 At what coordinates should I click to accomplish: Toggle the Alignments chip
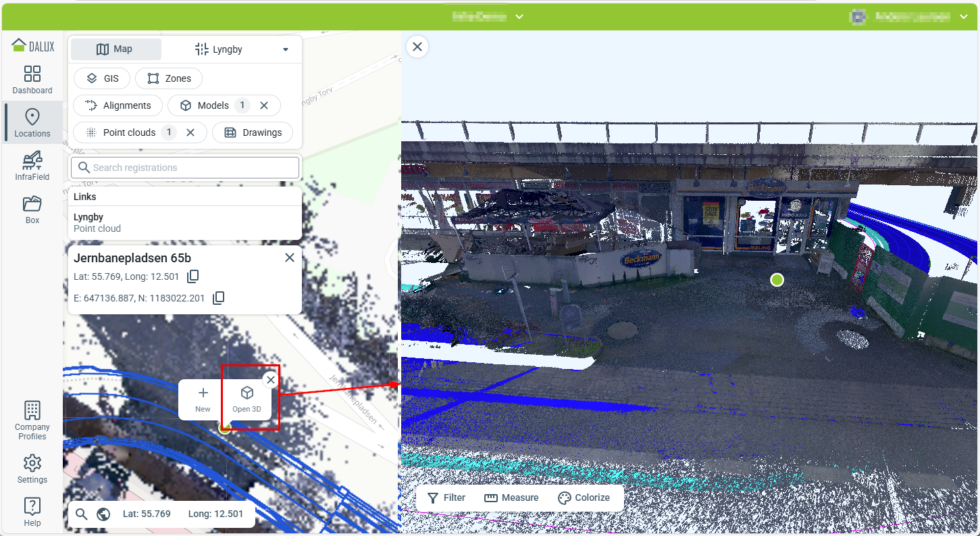click(118, 105)
